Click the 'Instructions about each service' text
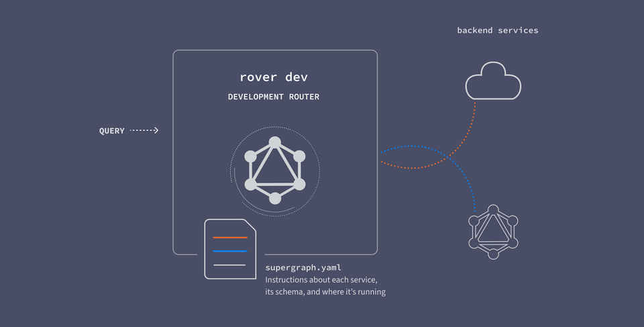 point(321,280)
